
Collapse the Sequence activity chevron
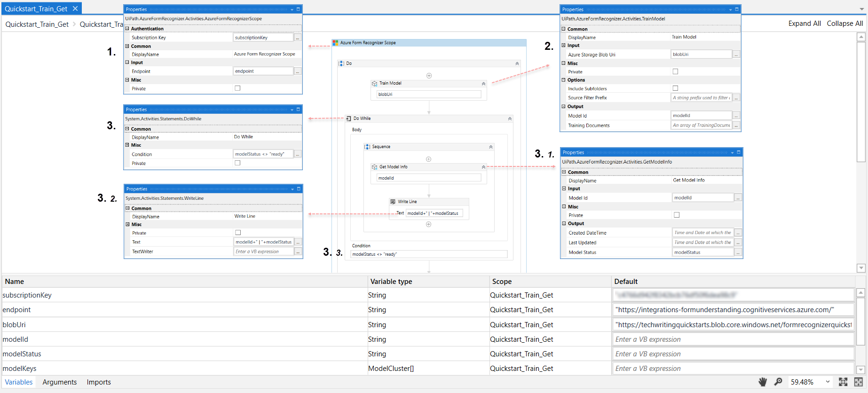pos(491,147)
